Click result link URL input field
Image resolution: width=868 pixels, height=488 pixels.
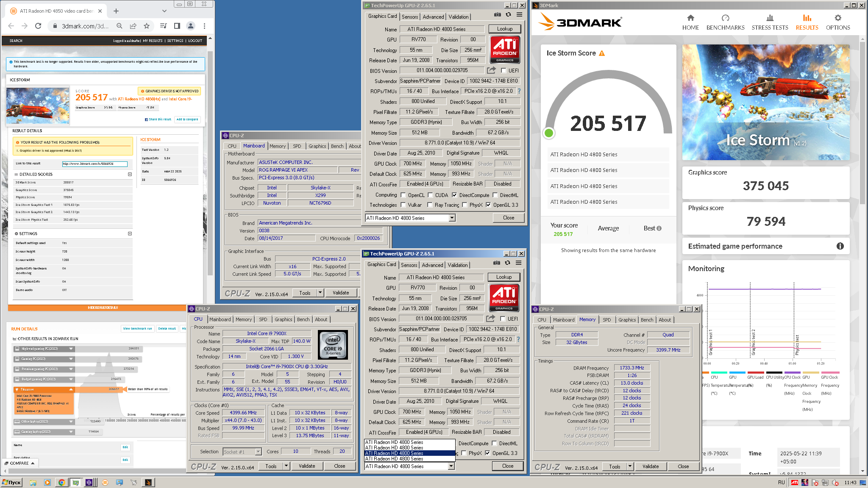click(x=95, y=164)
